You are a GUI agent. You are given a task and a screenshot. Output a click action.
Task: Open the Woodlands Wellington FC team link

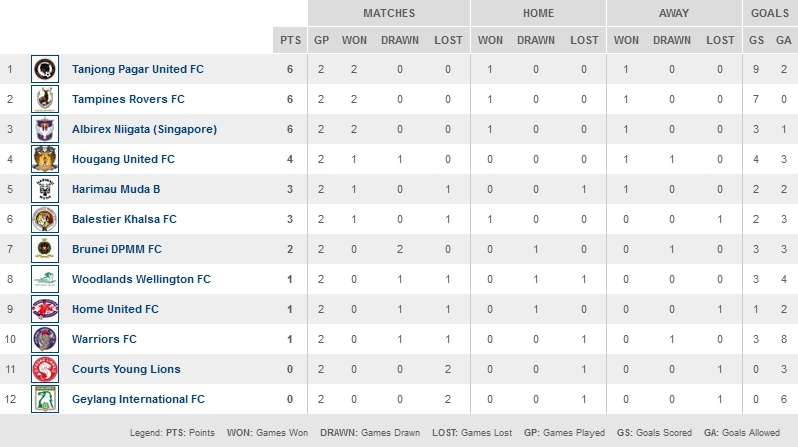pos(141,279)
